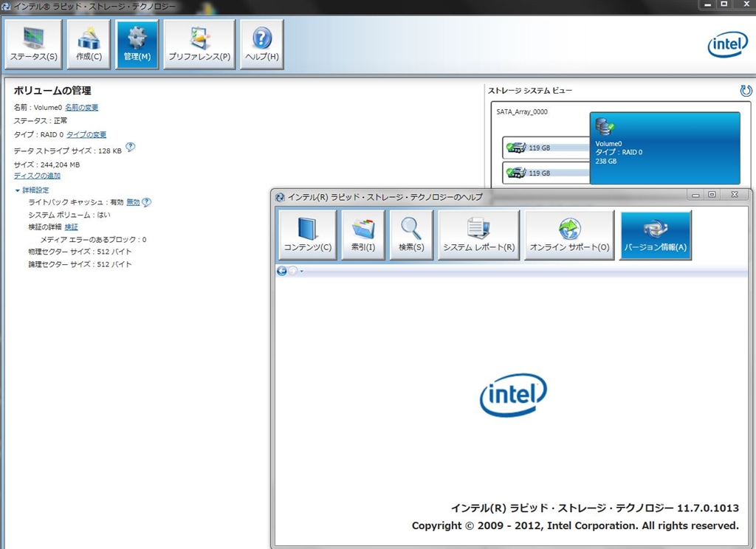Open 索引(I) index in the help window
This screenshot has height=549, width=756.
pos(363,235)
